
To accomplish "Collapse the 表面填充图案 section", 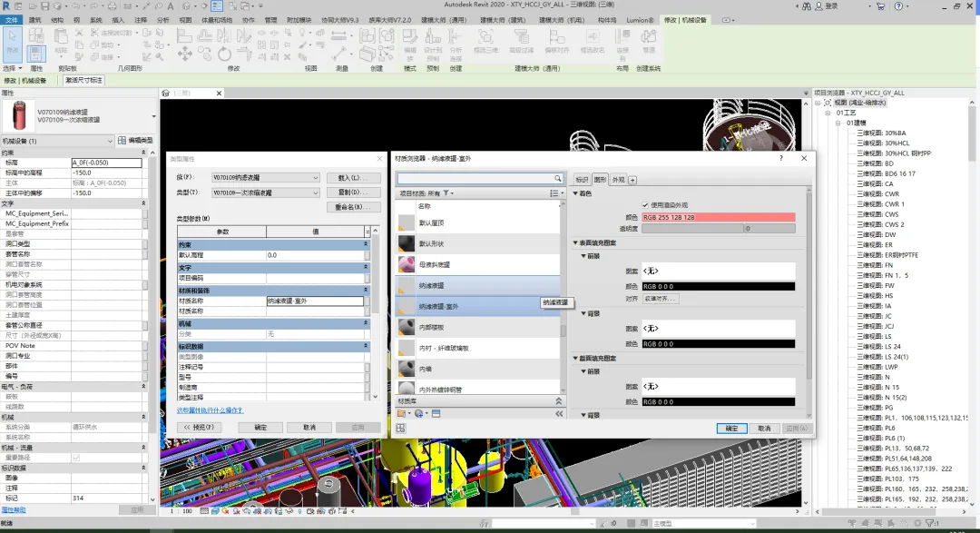I will click(x=575, y=242).
